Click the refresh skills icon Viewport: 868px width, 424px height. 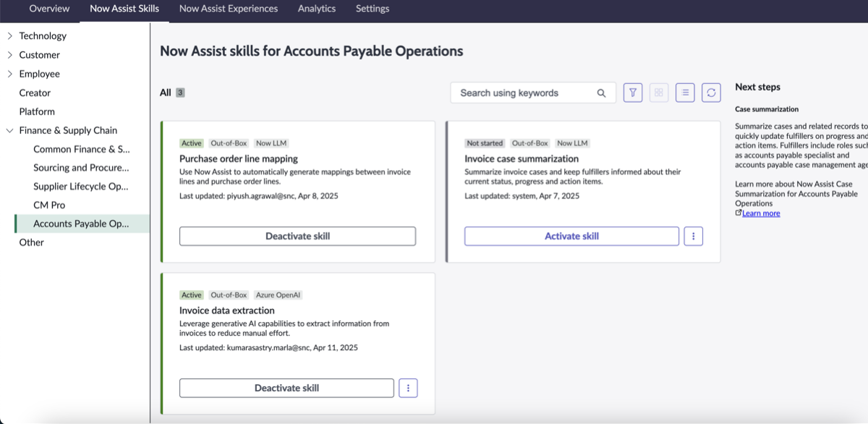(712, 93)
